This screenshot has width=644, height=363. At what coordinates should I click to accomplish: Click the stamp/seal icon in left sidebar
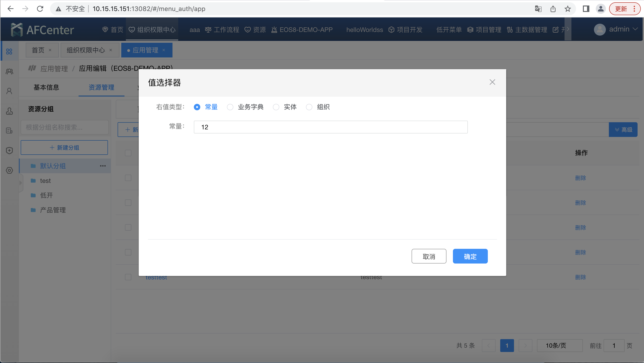[x=9, y=111]
